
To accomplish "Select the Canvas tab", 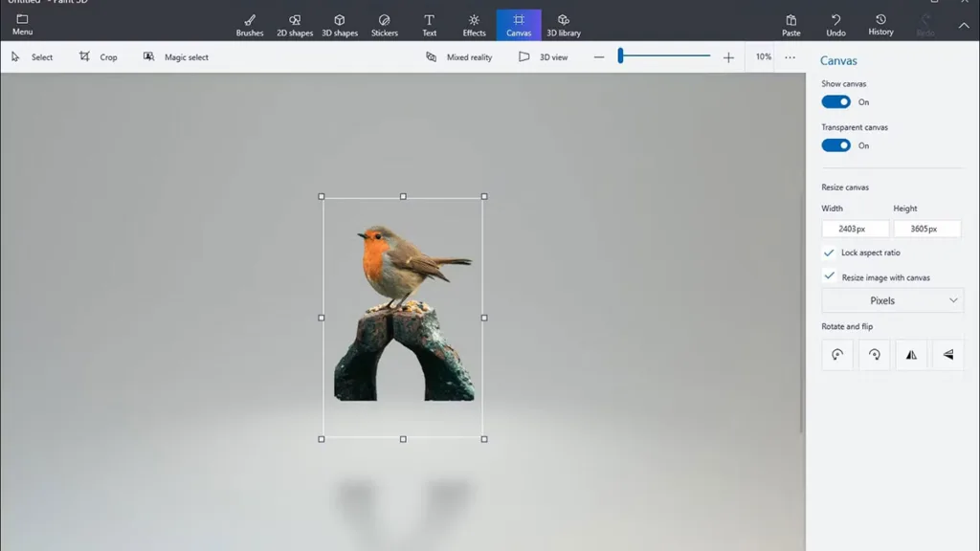I will [519, 26].
